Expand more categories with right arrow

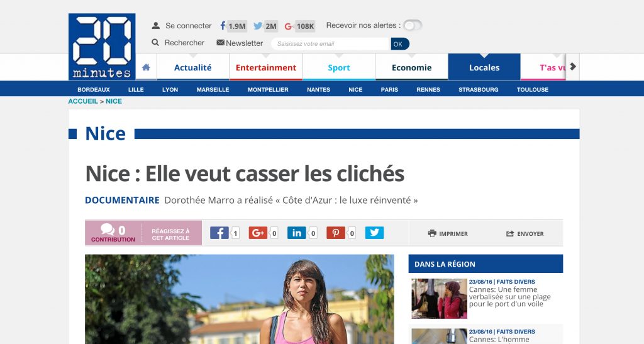[573, 67]
